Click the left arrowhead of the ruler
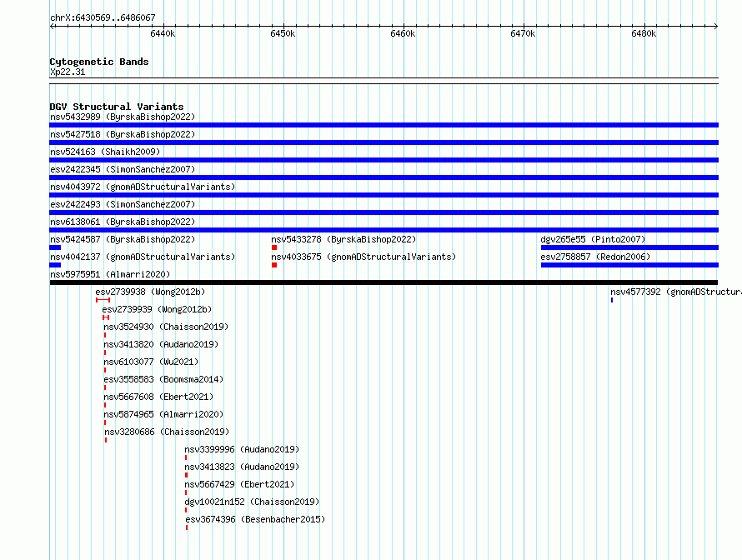This screenshot has width=742, height=560. [x=52, y=26]
